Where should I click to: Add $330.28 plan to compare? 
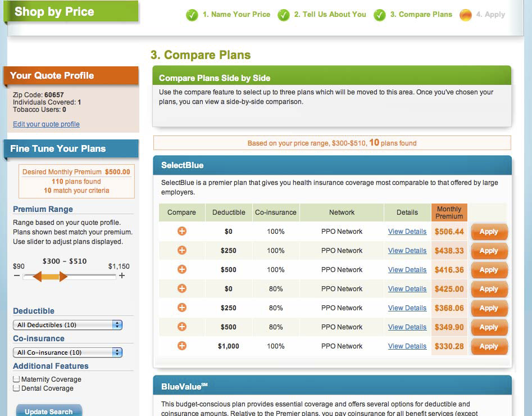coord(182,346)
